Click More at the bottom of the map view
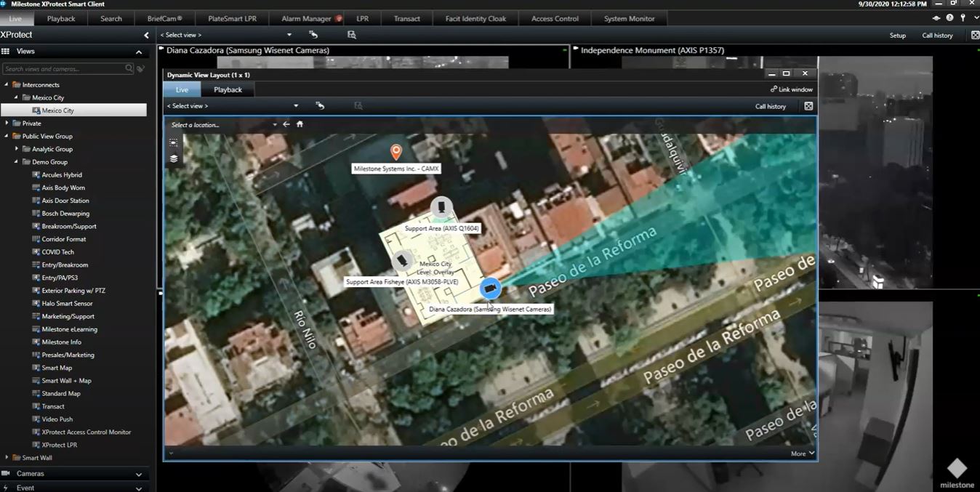The image size is (980, 492). (798, 453)
